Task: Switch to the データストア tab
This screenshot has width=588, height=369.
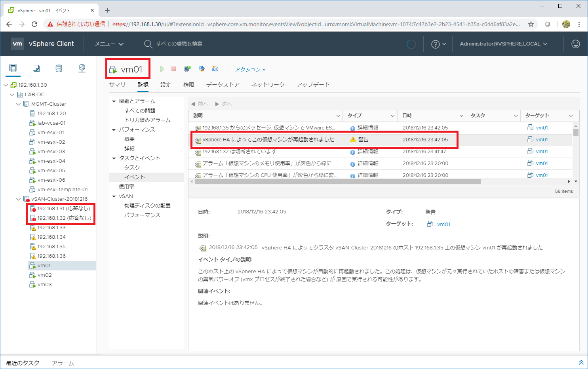Action: coord(223,85)
